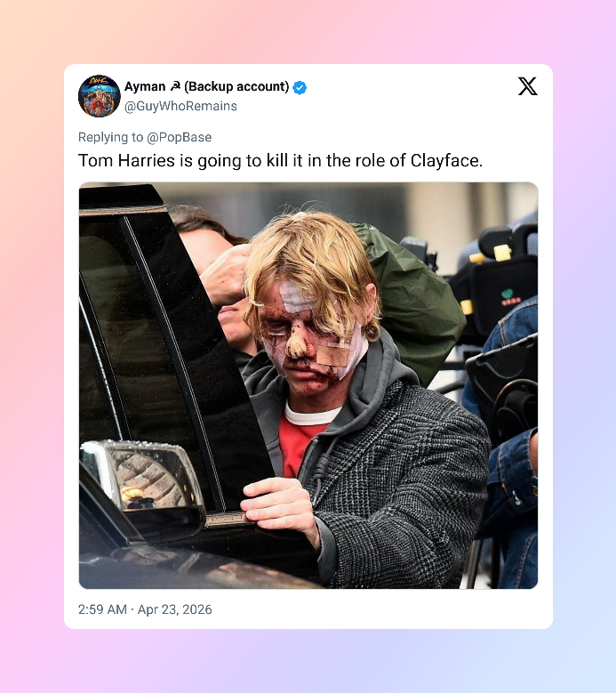Image resolution: width=616 pixels, height=693 pixels.
Task: Open the attached film set photo
Action: click(308, 385)
